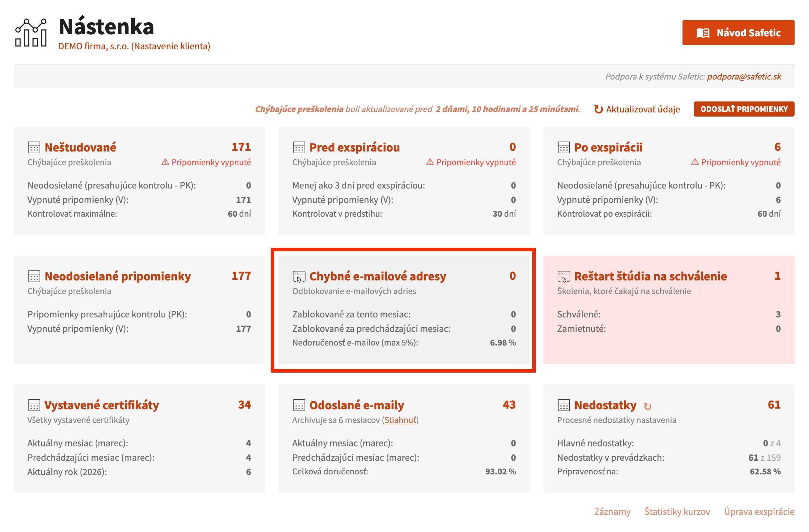This screenshot has width=809, height=532.
Task: Click the Nástenka dashboard chart icon
Action: click(31, 32)
